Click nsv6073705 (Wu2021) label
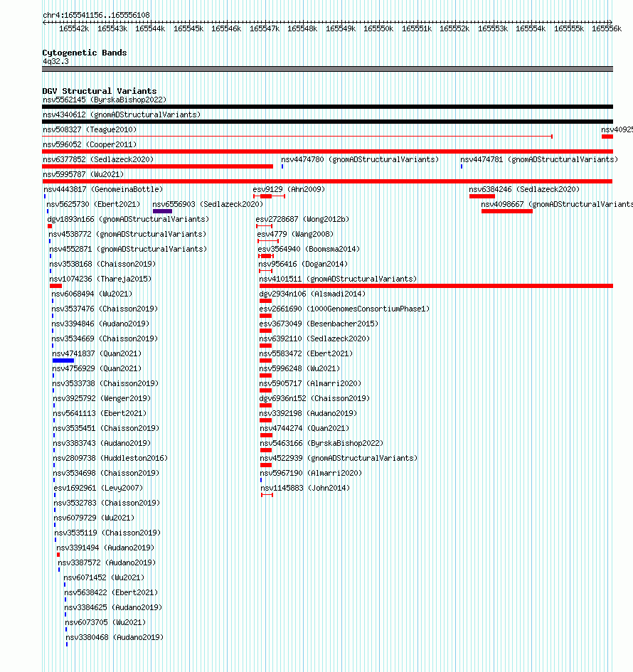This screenshot has height=672, width=633. click(x=105, y=623)
